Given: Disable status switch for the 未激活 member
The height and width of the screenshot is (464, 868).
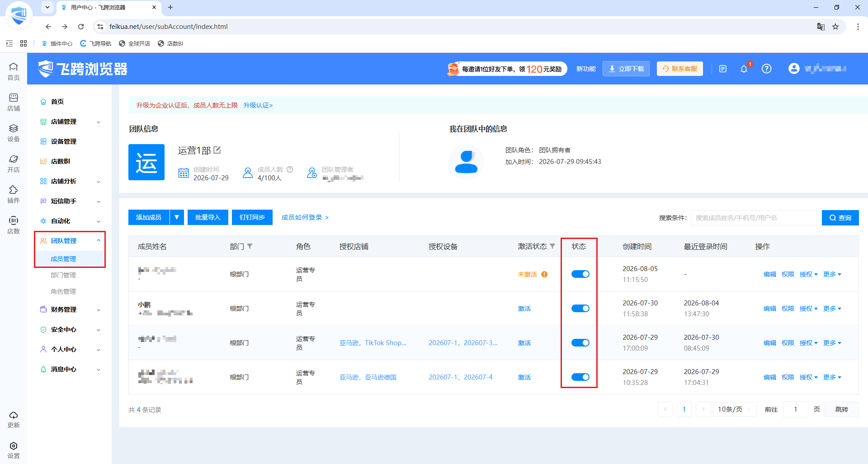Looking at the screenshot, I should pyautogui.click(x=580, y=274).
